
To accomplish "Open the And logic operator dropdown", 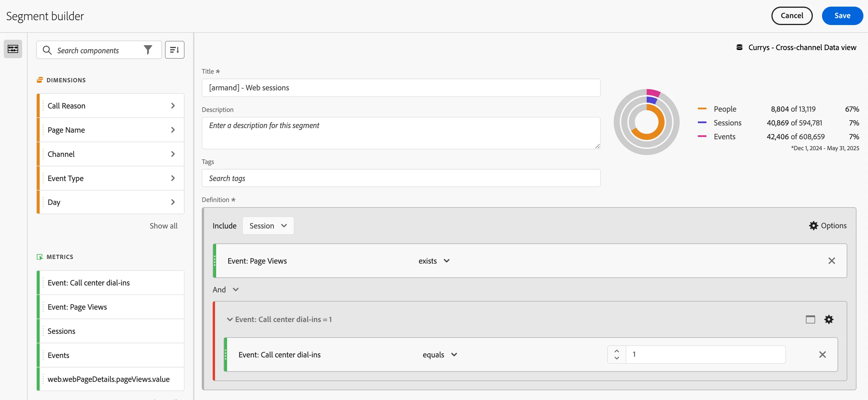I will [x=226, y=289].
